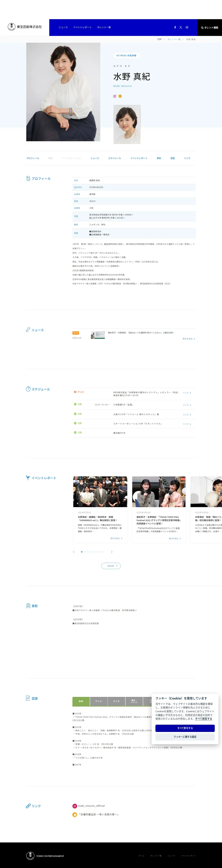The width and height of the screenshot is (222, 868).
Task: Open 『GEMNIBUS vol.1』舞台挨拶 event title
Action: [x=98, y=519]
